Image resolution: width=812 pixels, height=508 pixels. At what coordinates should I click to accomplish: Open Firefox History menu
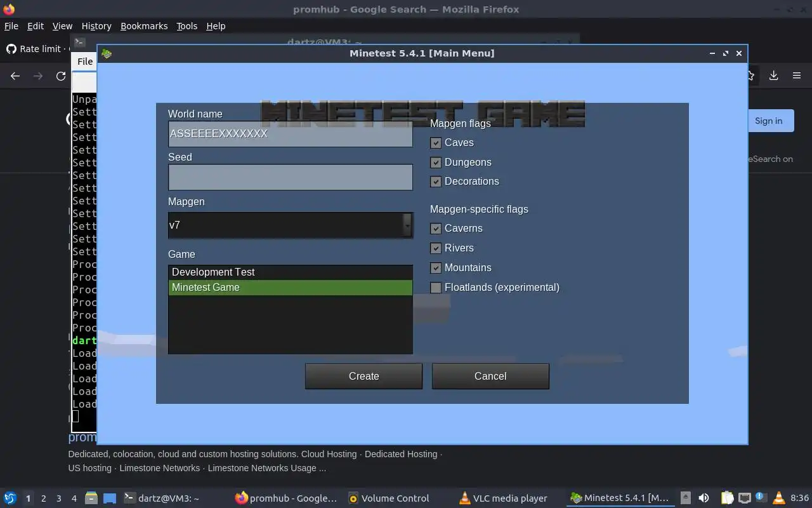(96, 26)
